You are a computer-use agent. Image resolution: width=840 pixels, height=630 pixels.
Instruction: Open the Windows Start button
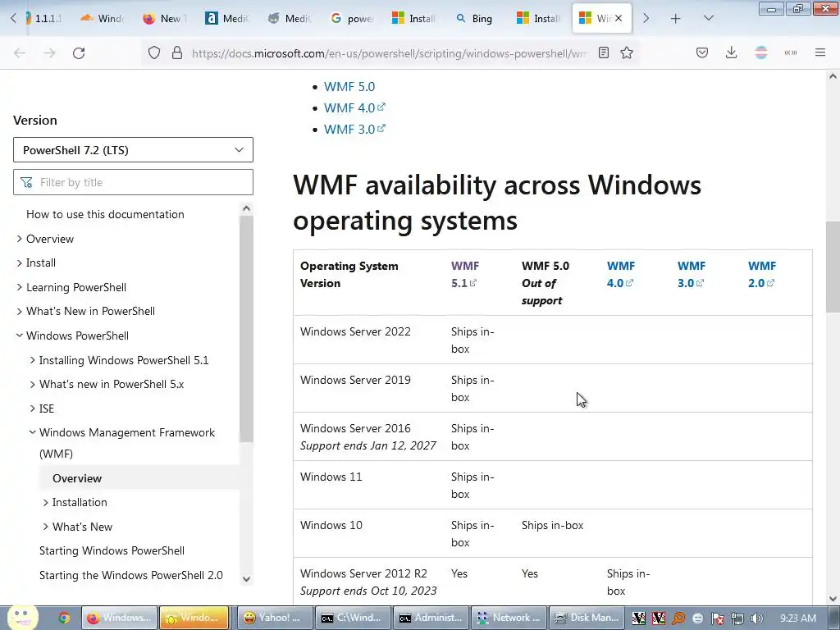22,617
